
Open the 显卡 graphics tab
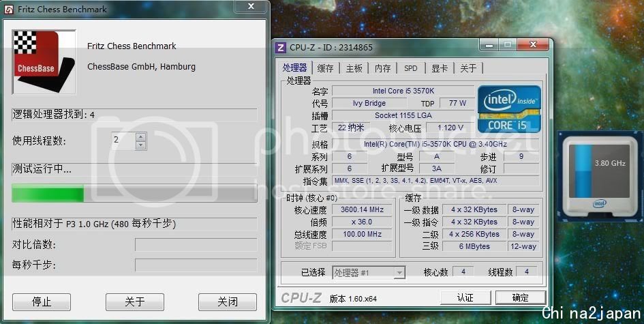[440, 68]
